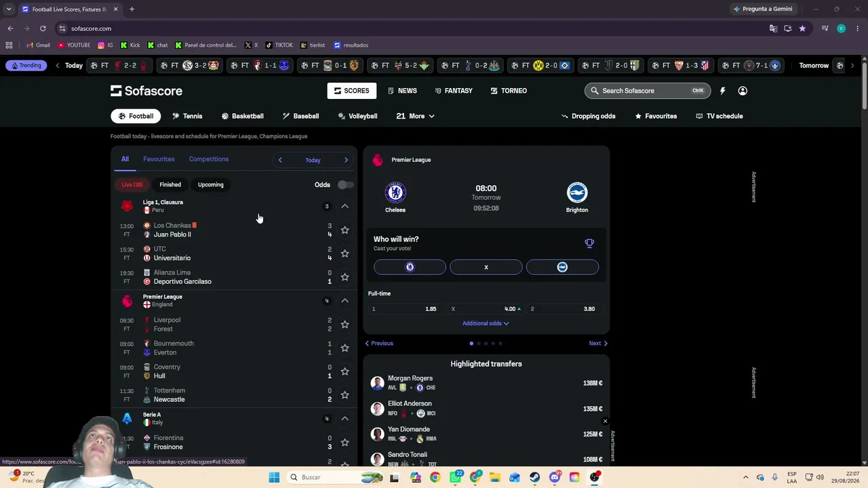
Task: Open the user profile icon on Sofascore
Action: [743, 91]
